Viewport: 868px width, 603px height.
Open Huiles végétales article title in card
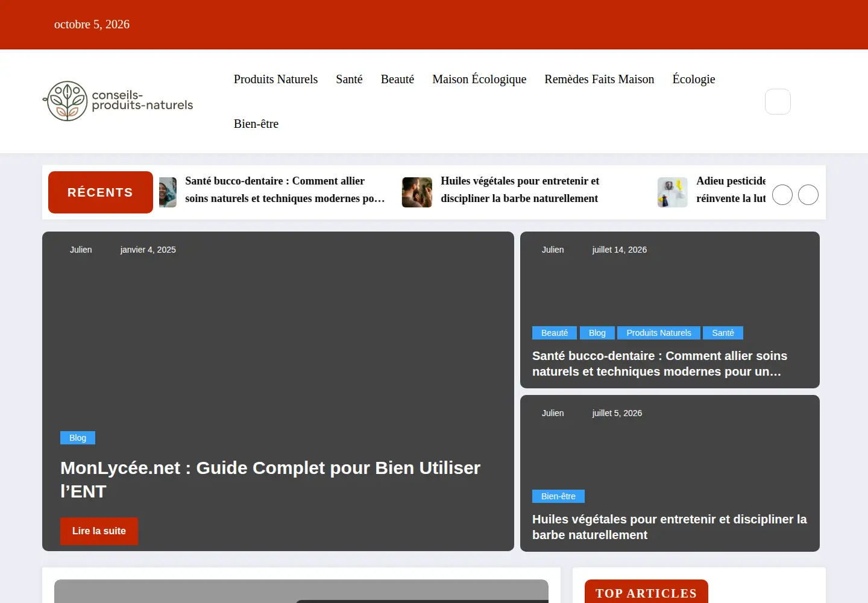(x=670, y=527)
